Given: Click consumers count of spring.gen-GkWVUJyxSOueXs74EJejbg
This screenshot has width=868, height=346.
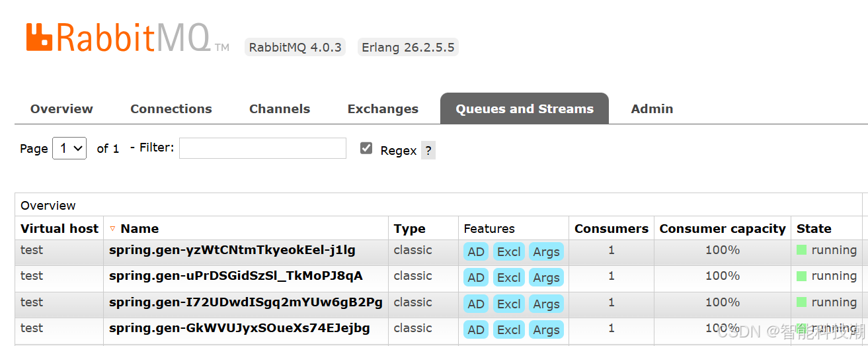Looking at the screenshot, I should click(x=612, y=328).
